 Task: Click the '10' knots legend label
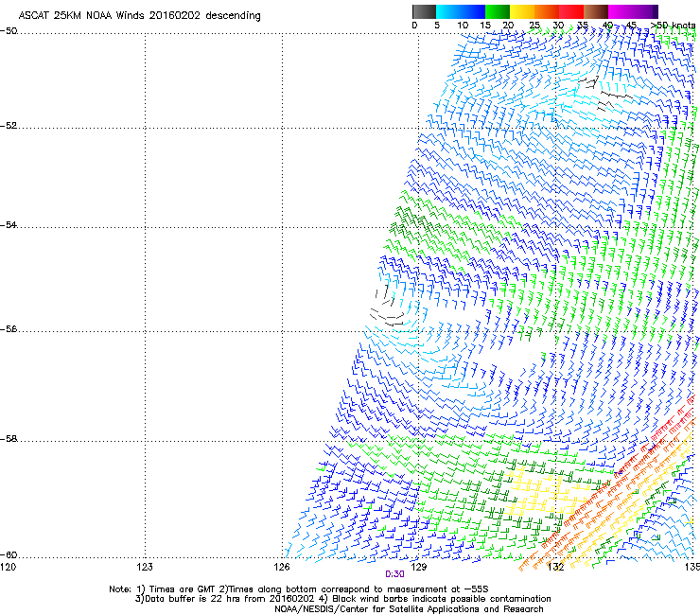coord(463,26)
